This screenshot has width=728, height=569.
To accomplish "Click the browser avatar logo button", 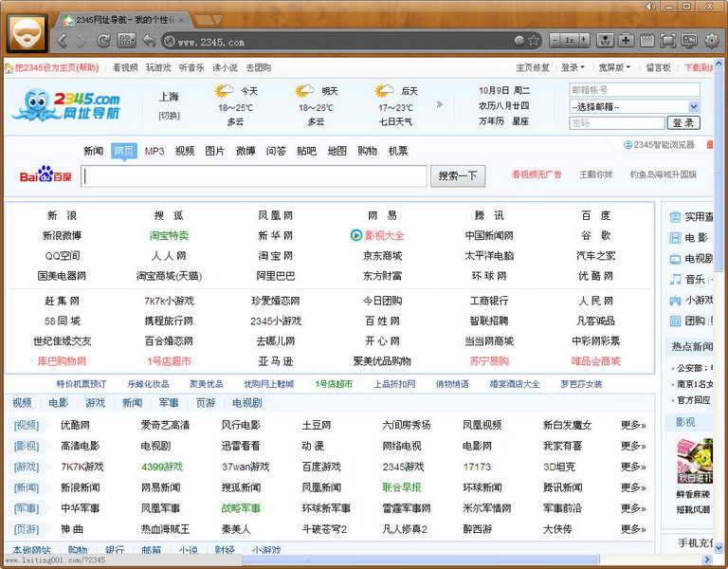I will 27,34.
